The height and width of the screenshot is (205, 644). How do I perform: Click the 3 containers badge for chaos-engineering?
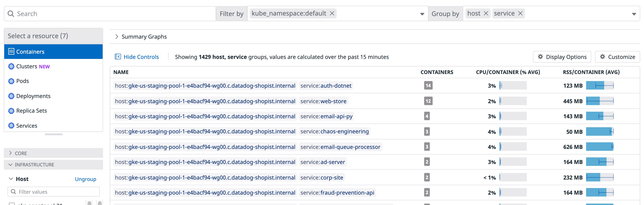[427, 131]
